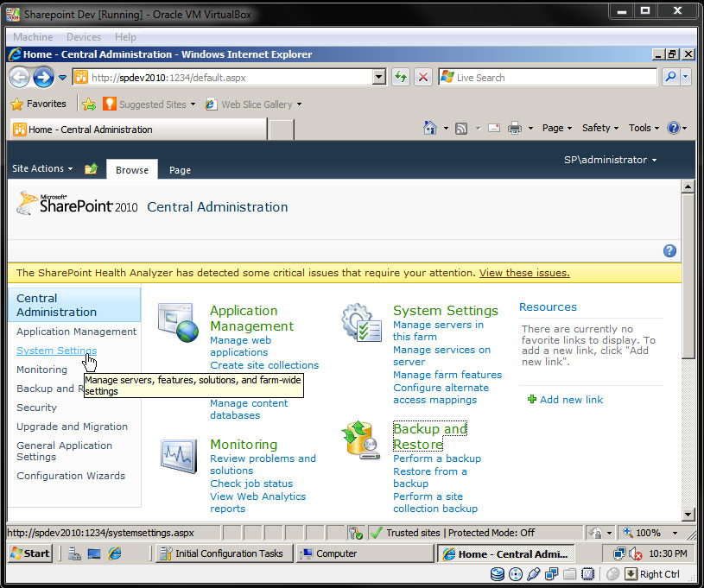This screenshot has height=588, width=704.
Task: Click the Add to Favorites Bar icon
Action: pos(89,104)
